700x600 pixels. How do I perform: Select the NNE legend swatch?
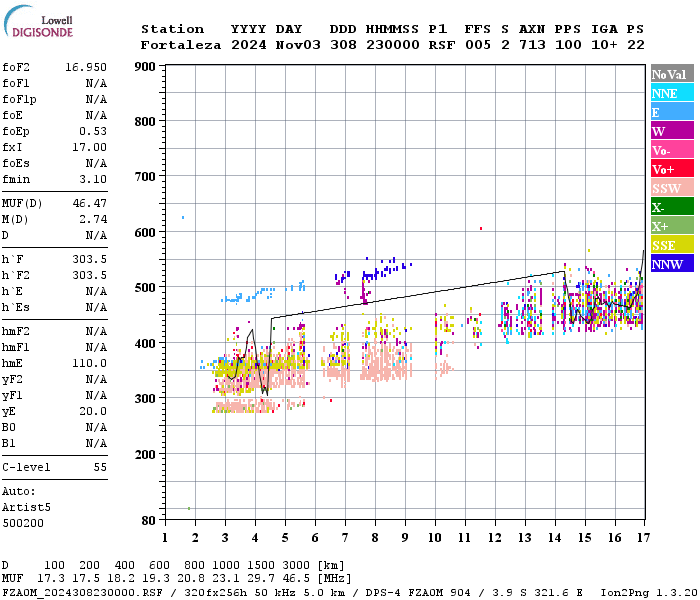click(x=672, y=92)
